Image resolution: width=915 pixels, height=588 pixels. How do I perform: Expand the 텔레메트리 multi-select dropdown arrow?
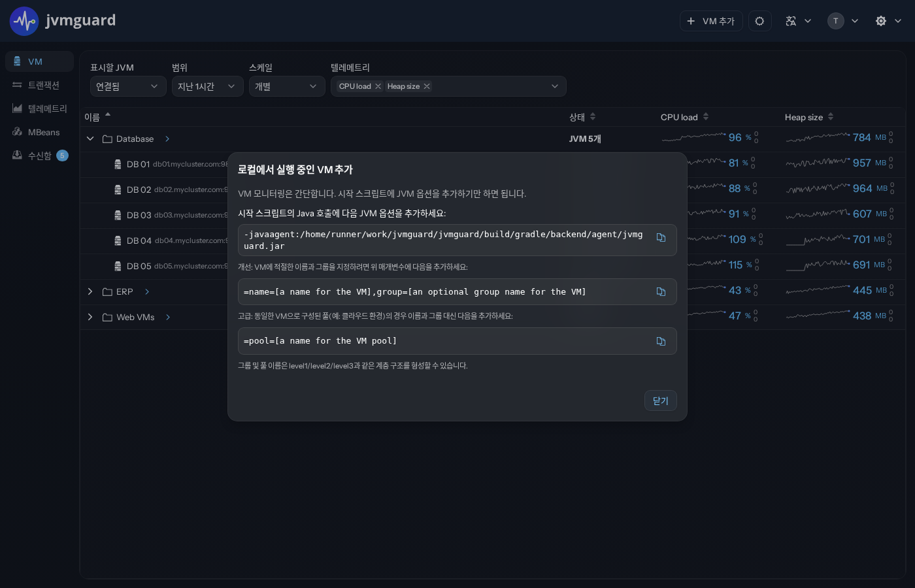click(555, 86)
